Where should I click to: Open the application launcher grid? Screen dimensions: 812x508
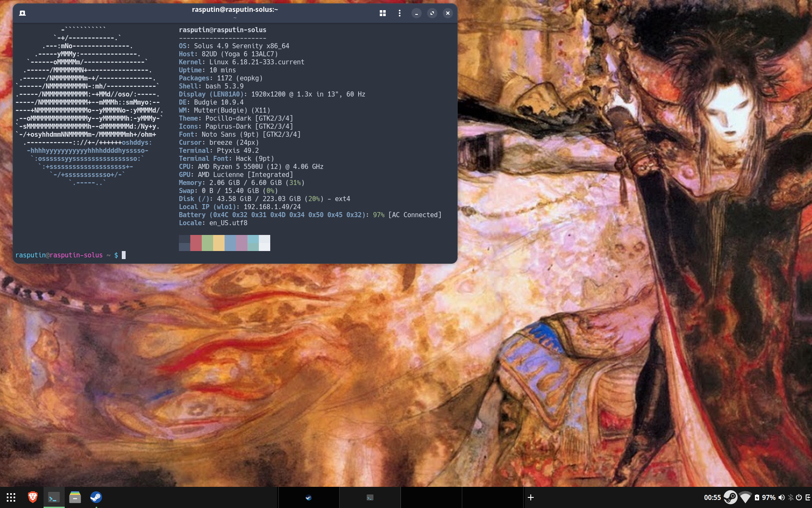point(11,497)
